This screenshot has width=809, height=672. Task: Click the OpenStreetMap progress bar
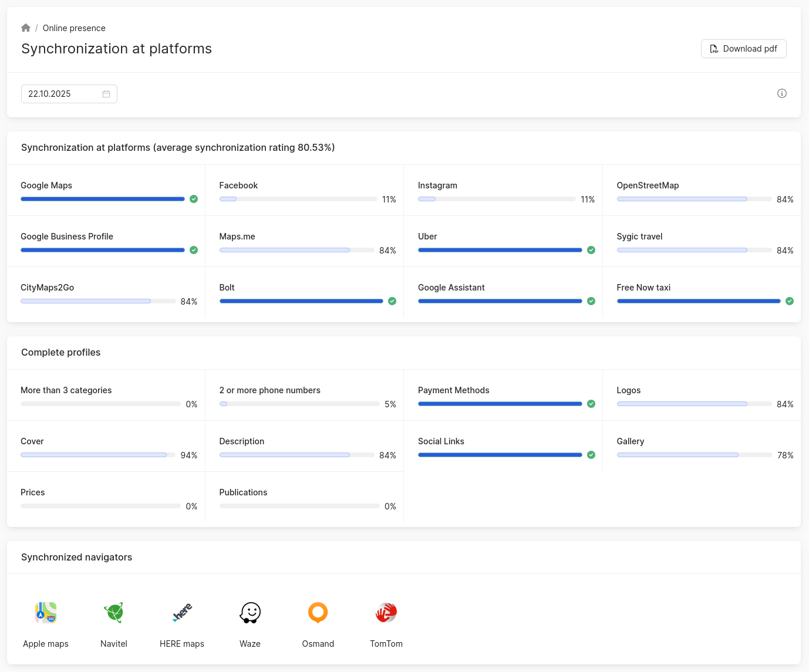(694, 199)
